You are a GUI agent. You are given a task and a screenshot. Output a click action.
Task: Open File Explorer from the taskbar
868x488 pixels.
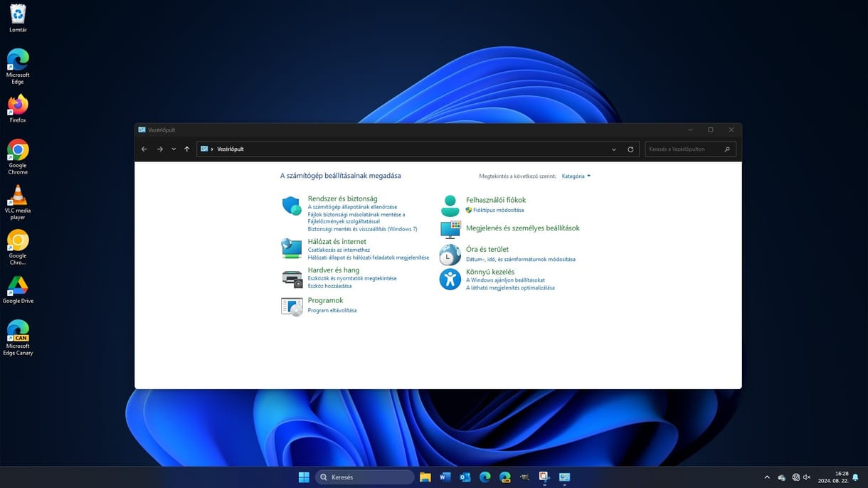tap(425, 477)
